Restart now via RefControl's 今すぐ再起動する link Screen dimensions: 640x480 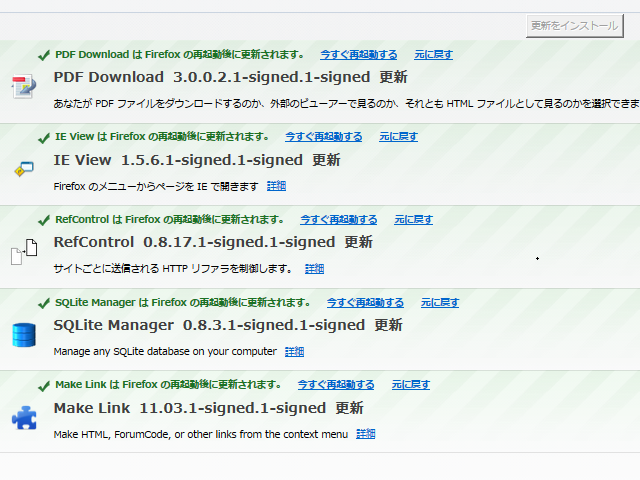339,220
